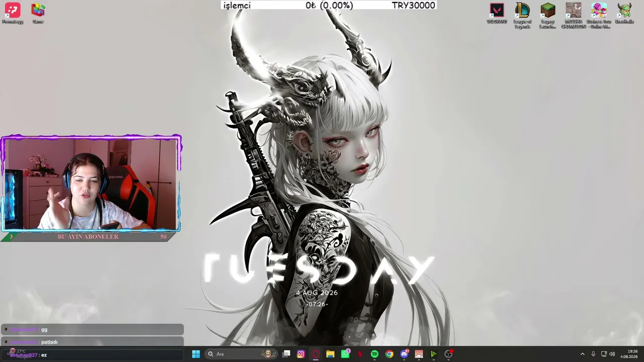Open Instagram from the taskbar
Viewport: 644px width, 362px height.
[x=301, y=354]
